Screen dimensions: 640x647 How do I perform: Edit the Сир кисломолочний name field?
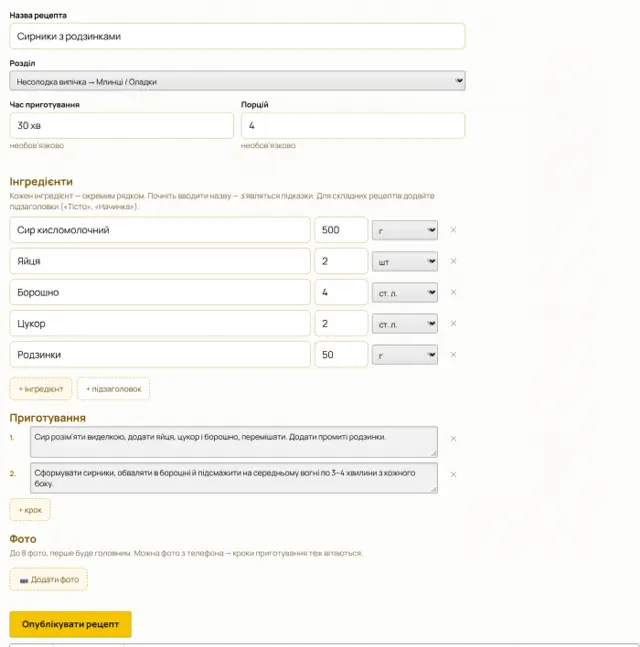pyautogui.click(x=160, y=230)
